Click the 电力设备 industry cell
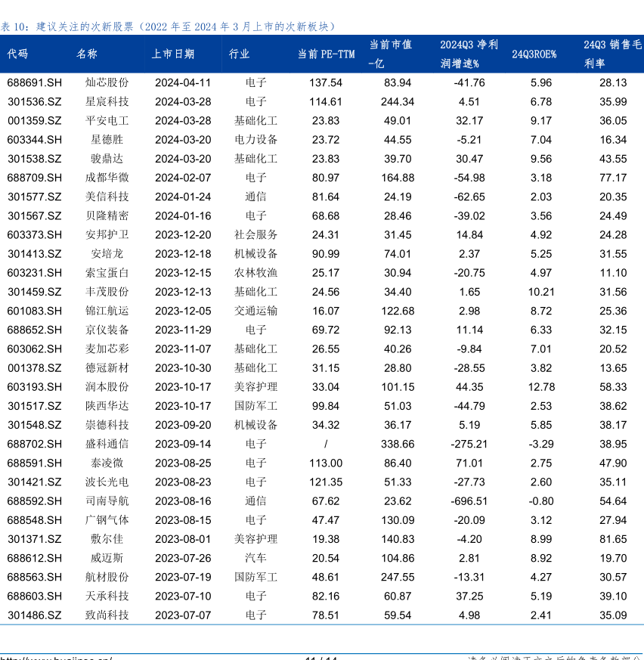The height and width of the screenshot is (660, 644). coord(256,140)
